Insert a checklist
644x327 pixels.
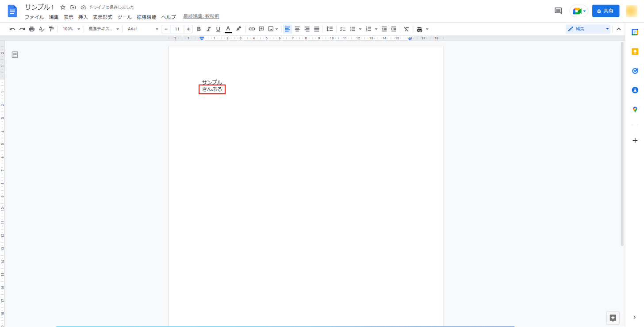343,29
